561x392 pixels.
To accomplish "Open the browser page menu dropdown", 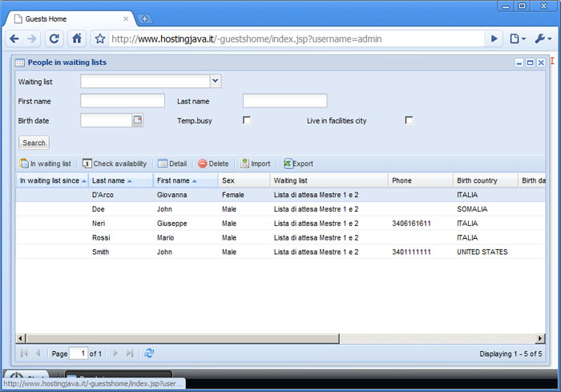I will coord(517,38).
